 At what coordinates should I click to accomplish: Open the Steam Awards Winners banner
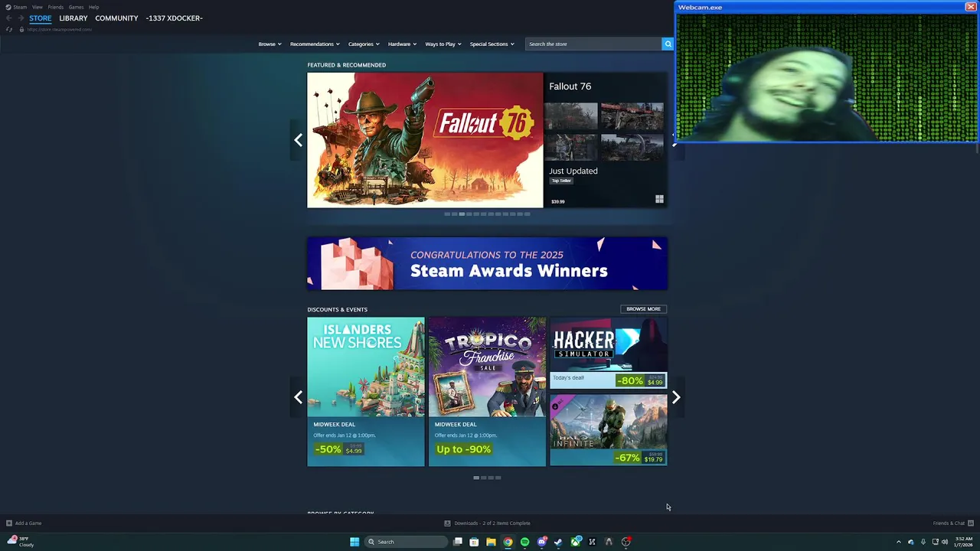pos(487,263)
